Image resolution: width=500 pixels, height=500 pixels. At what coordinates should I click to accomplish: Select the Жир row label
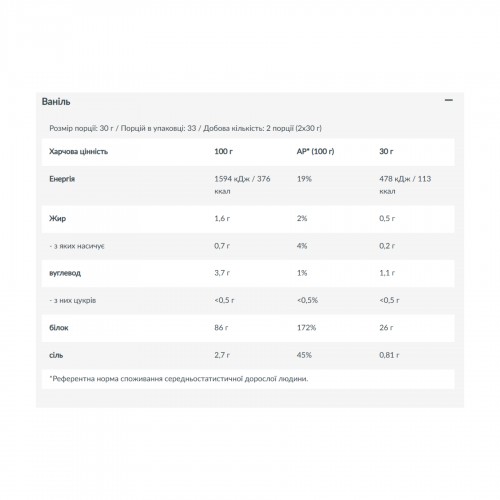pos(57,219)
